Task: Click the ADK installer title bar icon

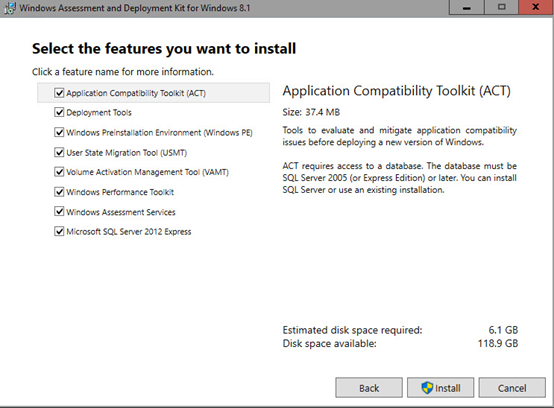Action: 10,8
